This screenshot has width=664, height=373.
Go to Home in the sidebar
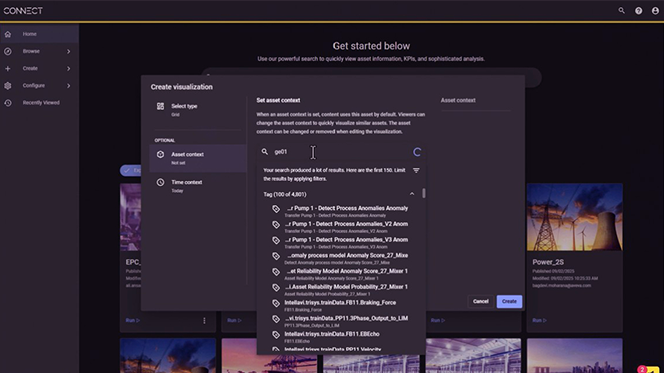pos(39,34)
